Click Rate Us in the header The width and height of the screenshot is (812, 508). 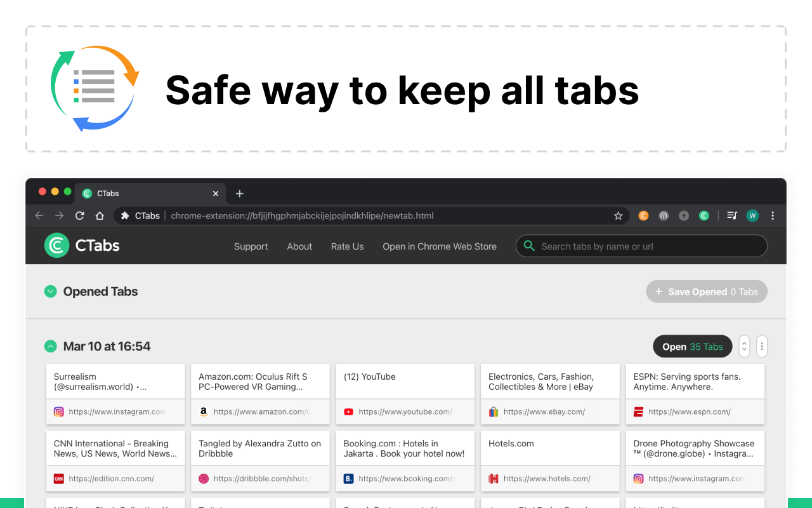coord(348,246)
